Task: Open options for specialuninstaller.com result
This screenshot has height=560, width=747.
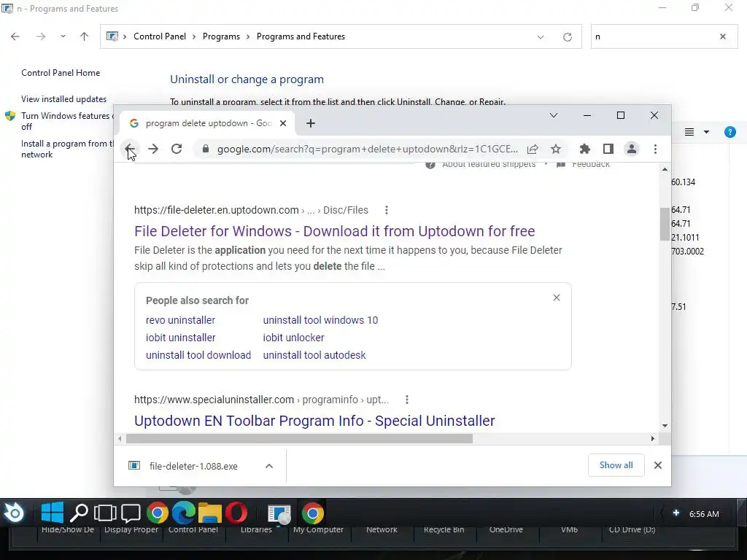Action: 407,400
